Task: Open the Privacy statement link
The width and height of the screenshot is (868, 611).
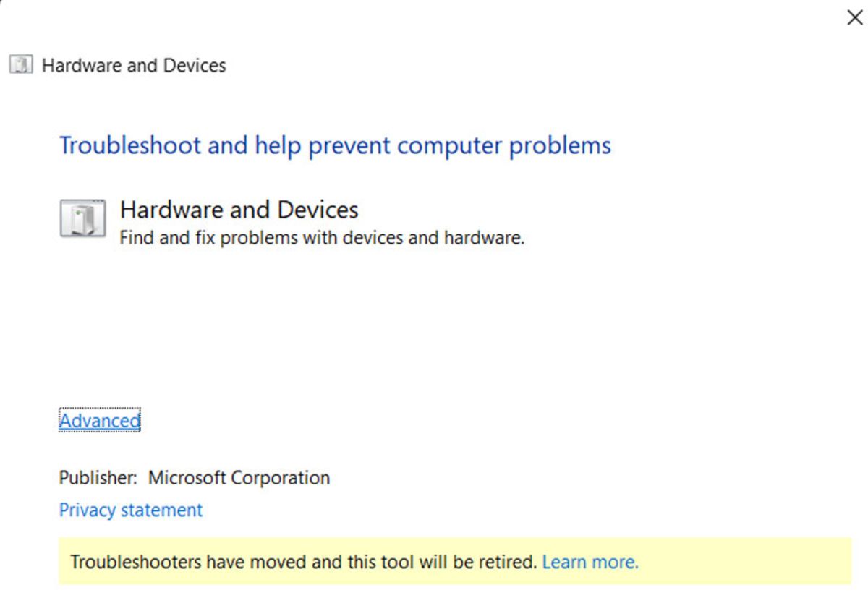Action: coord(131,510)
